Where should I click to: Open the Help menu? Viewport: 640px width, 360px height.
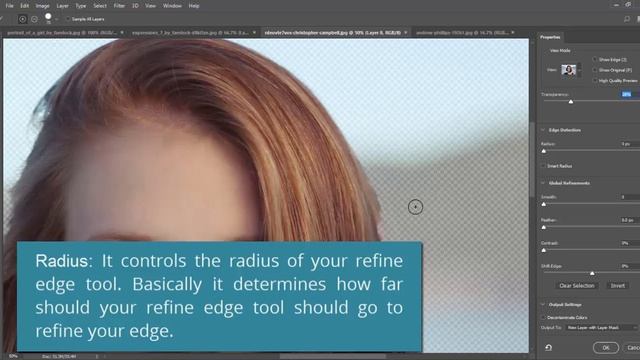(x=194, y=6)
